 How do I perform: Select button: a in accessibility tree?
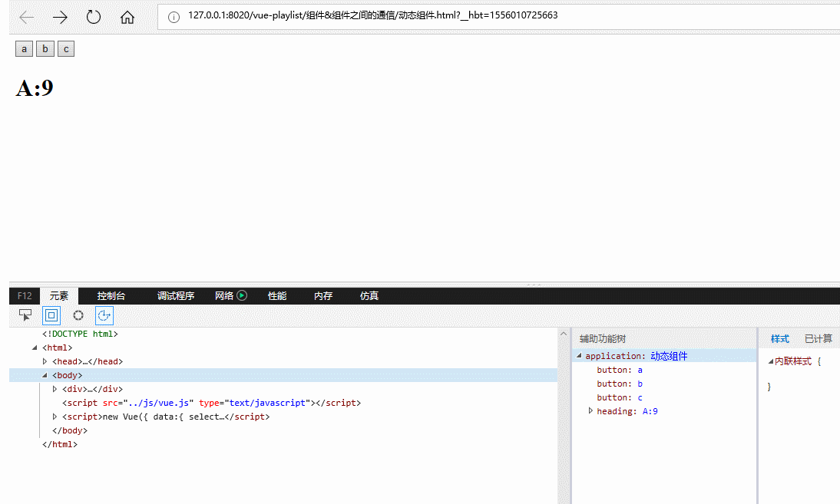point(620,370)
